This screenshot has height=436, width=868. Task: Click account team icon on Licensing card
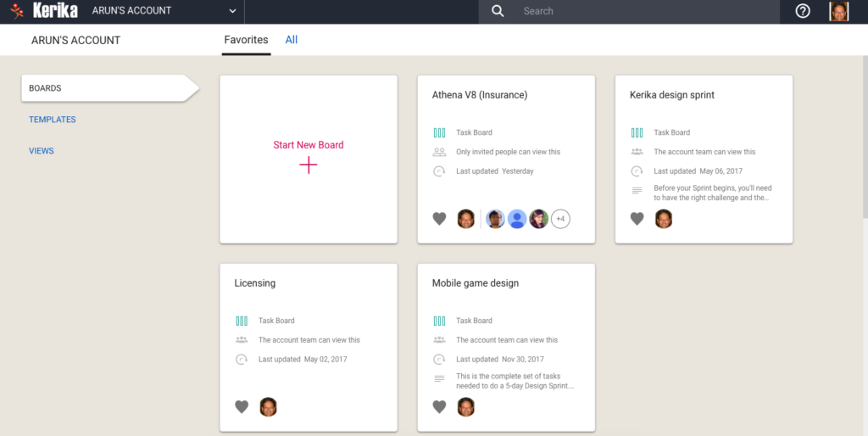point(242,340)
